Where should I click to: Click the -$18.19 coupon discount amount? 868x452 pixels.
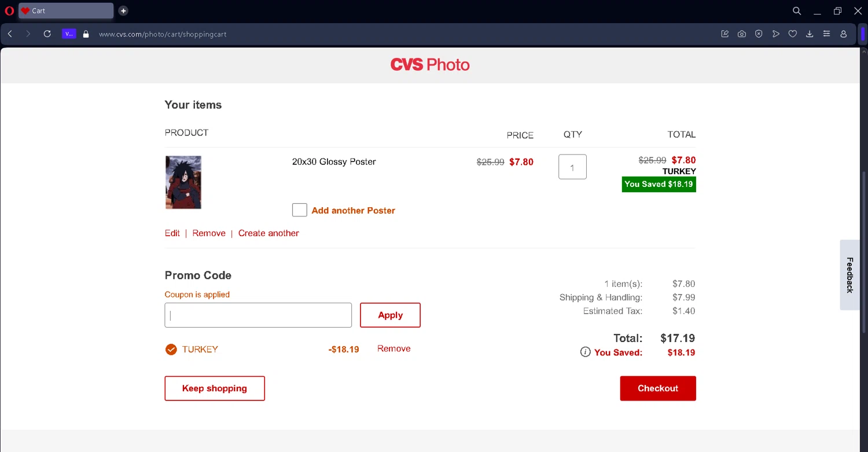click(x=344, y=350)
